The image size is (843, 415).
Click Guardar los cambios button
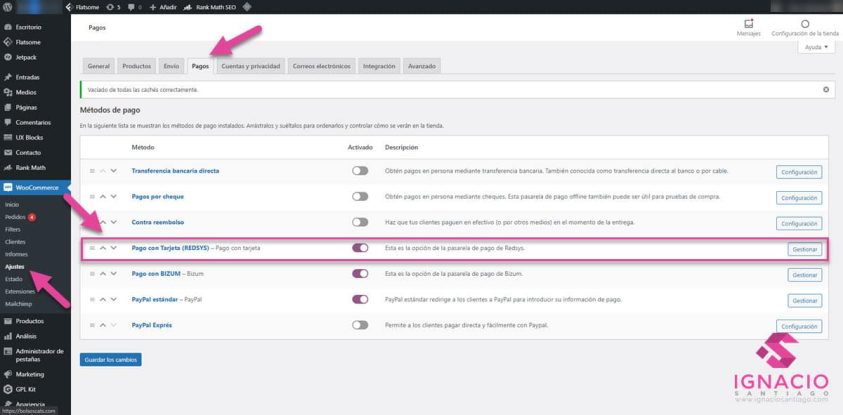point(111,360)
